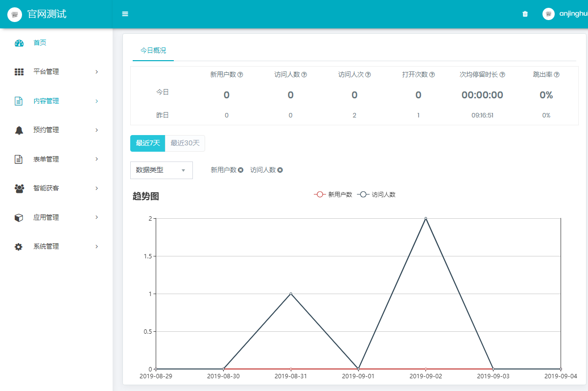Screen dimensions: 588x391
Task: Select the 最近7天 range button
Action: (x=147, y=143)
